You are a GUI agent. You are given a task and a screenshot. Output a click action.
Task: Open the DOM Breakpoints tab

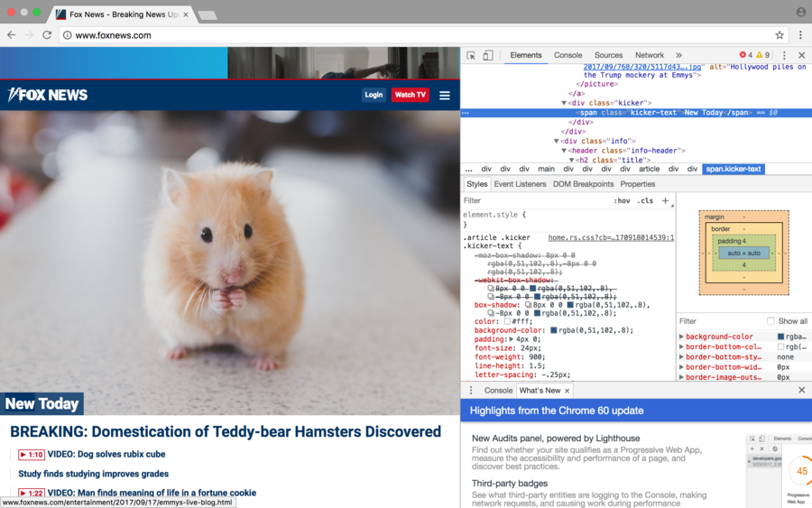click(x=583, y=184)
